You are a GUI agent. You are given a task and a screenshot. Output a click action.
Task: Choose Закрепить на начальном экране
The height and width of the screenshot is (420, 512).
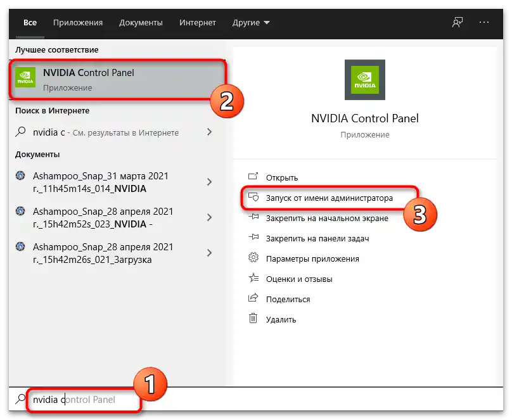[327, 219]
